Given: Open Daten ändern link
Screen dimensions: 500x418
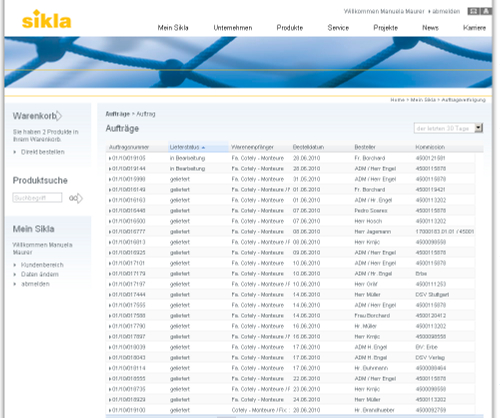Looking at the screenshot, I should point(40,274).
